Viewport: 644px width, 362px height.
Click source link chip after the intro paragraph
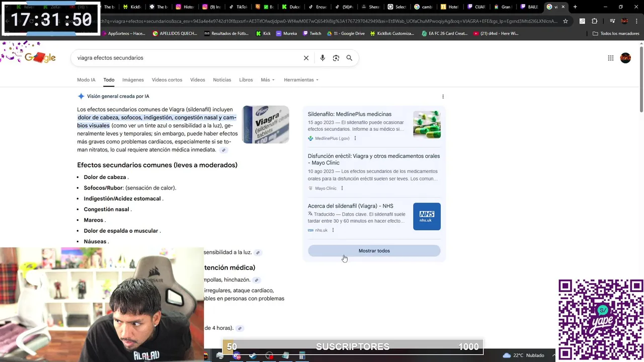[x=223, y=150]
